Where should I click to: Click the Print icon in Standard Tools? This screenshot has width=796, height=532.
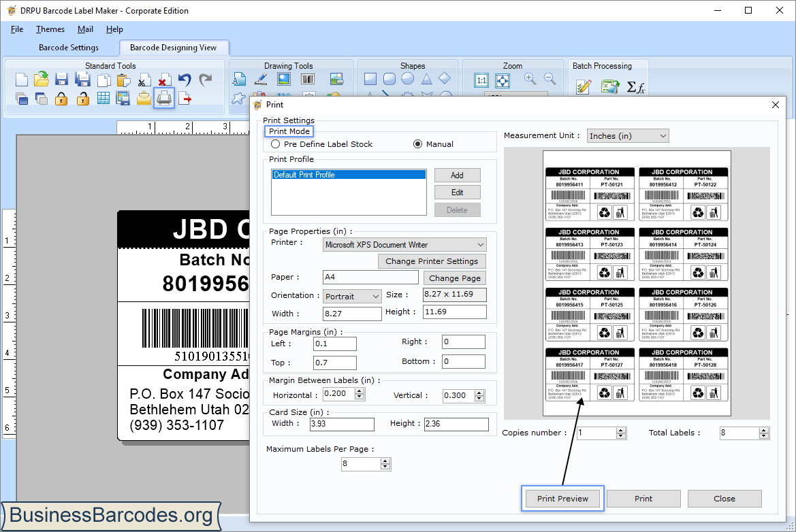(163, 98)
